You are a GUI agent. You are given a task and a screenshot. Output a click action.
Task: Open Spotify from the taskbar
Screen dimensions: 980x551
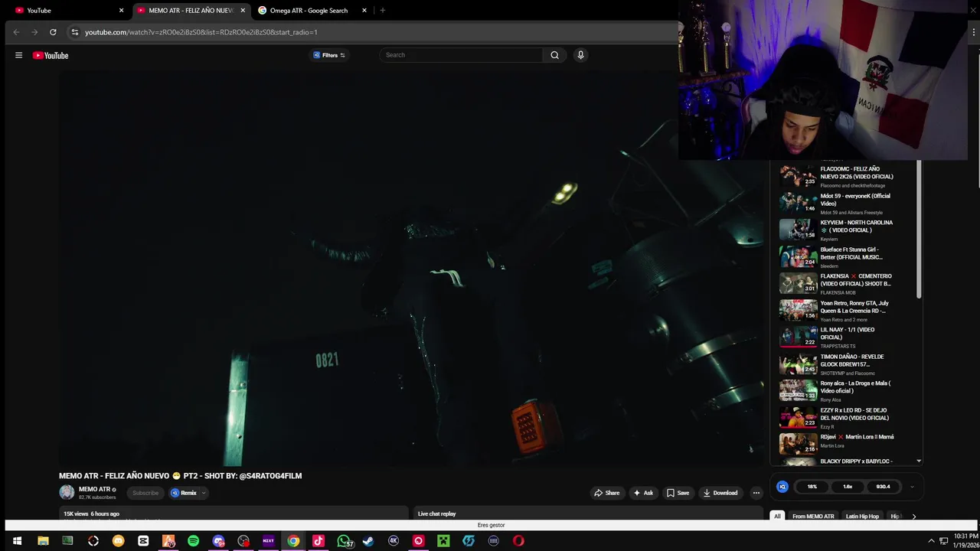[x=193, y=541]
